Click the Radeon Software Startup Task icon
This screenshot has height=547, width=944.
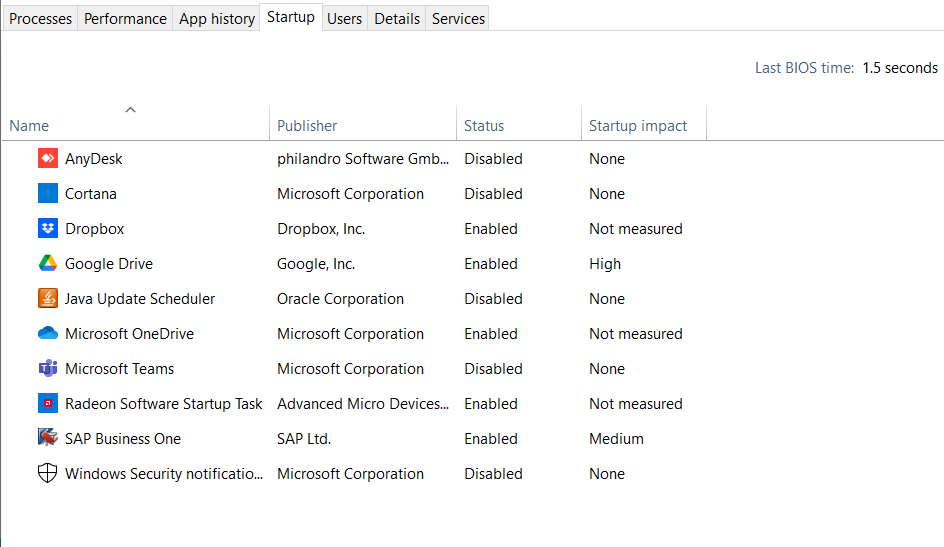coord(48,403)
